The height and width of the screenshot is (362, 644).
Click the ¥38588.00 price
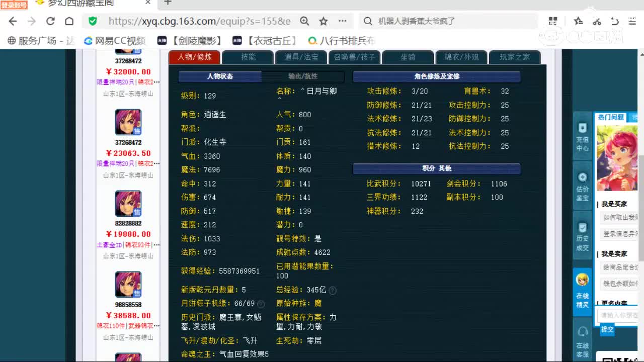tap(128, 316)
